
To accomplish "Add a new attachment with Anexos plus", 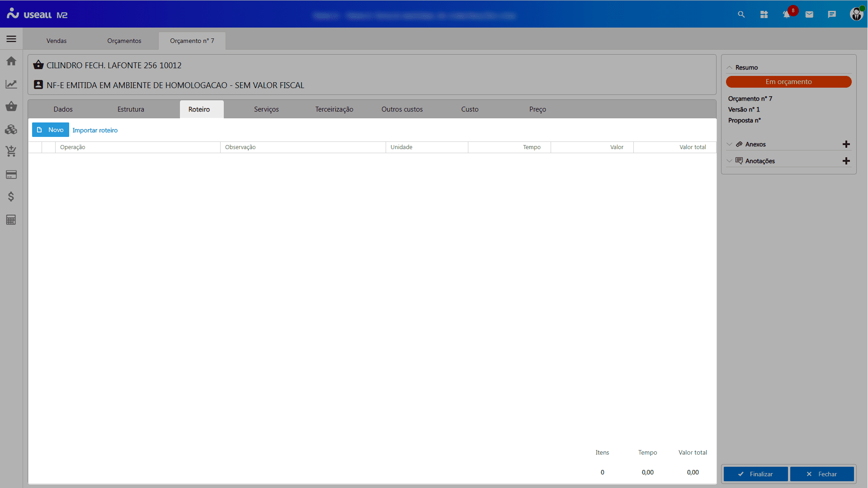I will coord(846,144).
